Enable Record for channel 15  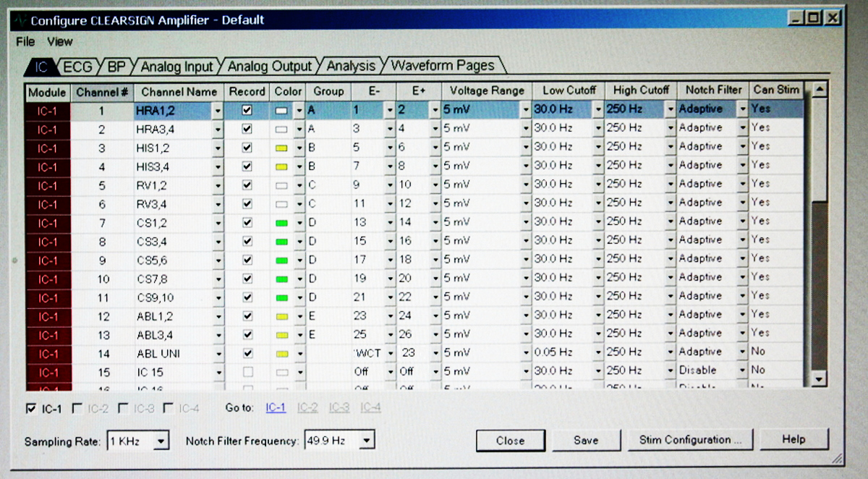point(247,370)
